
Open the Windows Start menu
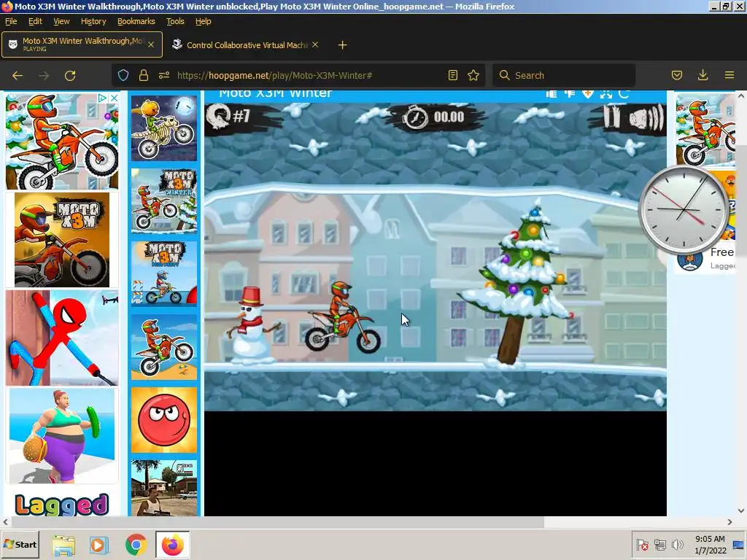[x=20, y=544]
